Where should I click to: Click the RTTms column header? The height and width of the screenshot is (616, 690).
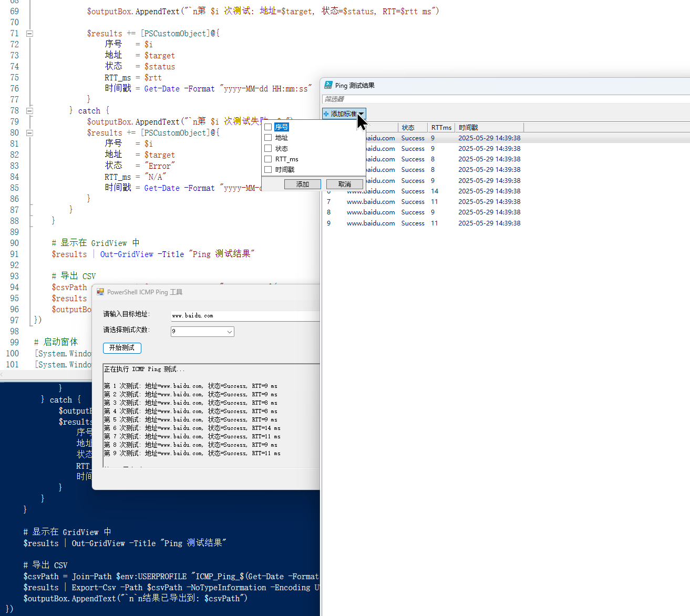[x=441, y=128]
